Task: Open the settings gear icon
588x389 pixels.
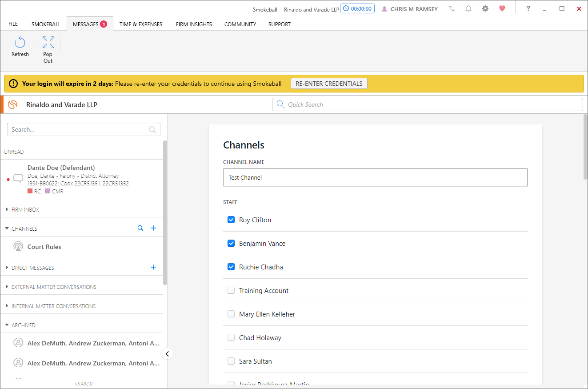Action: (485, 8)
